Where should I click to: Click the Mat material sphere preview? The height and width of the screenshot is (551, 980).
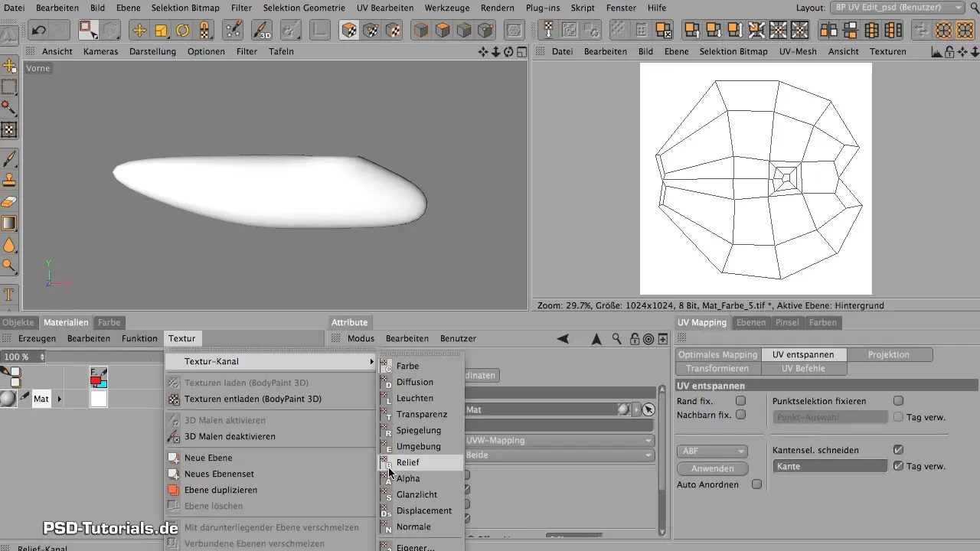coord(8,399)
